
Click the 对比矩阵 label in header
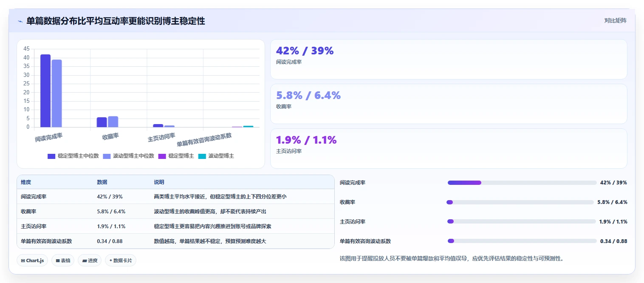click(x=615, y=20)
